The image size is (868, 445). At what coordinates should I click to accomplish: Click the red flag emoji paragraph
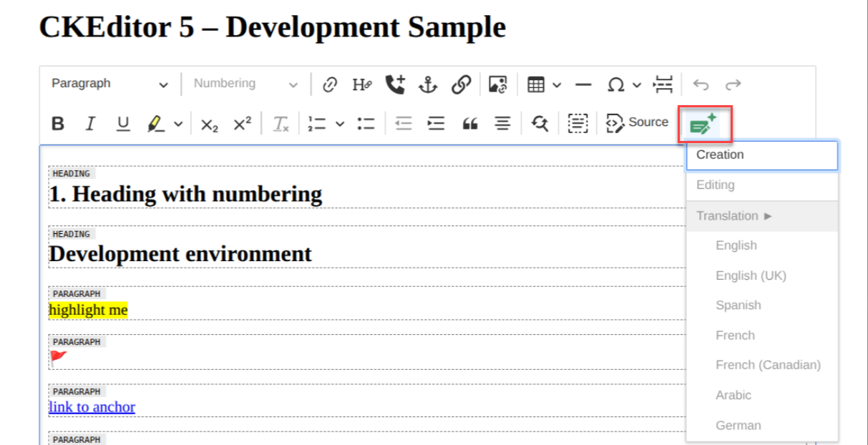58,358
